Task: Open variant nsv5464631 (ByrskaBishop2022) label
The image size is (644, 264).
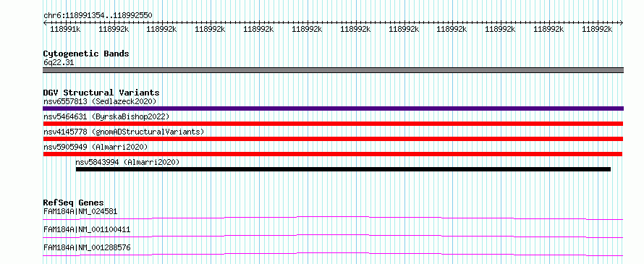Action: tap(106, 116)
